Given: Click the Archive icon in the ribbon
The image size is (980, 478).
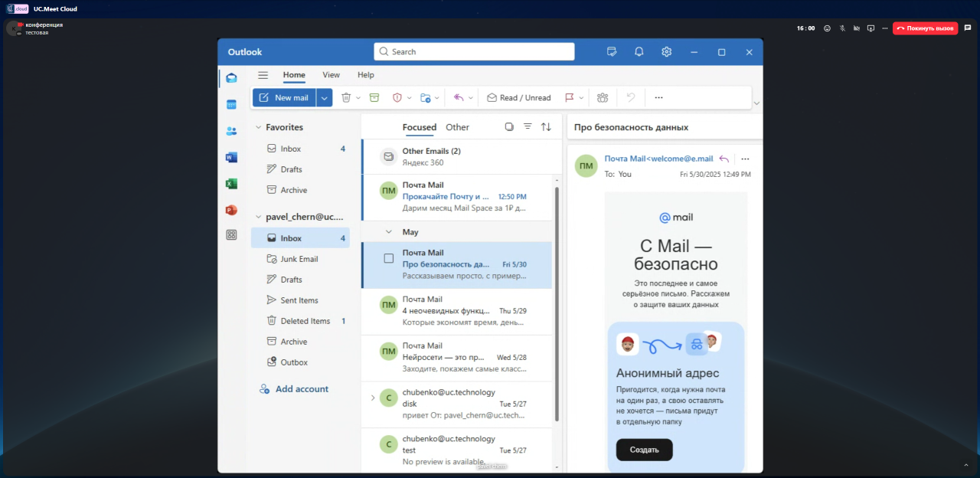Looking at the screenshot, I should pos(374,97).
